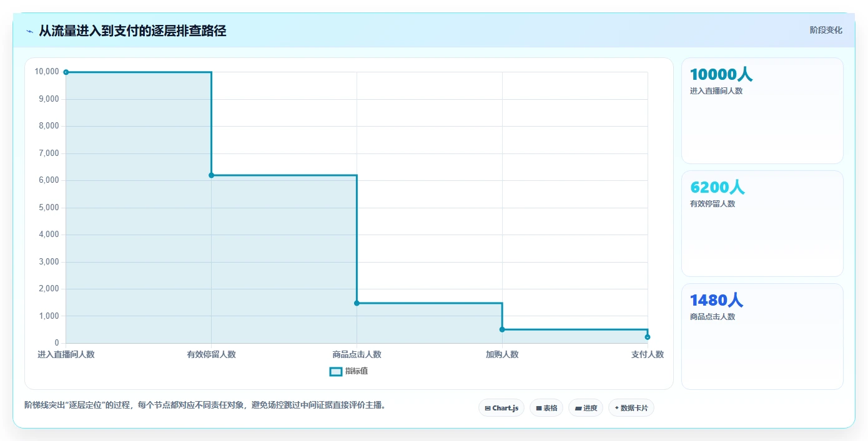
Task: Click the 1,000 y-axis value
Action: pyautogui.click(x=49, y=316)
